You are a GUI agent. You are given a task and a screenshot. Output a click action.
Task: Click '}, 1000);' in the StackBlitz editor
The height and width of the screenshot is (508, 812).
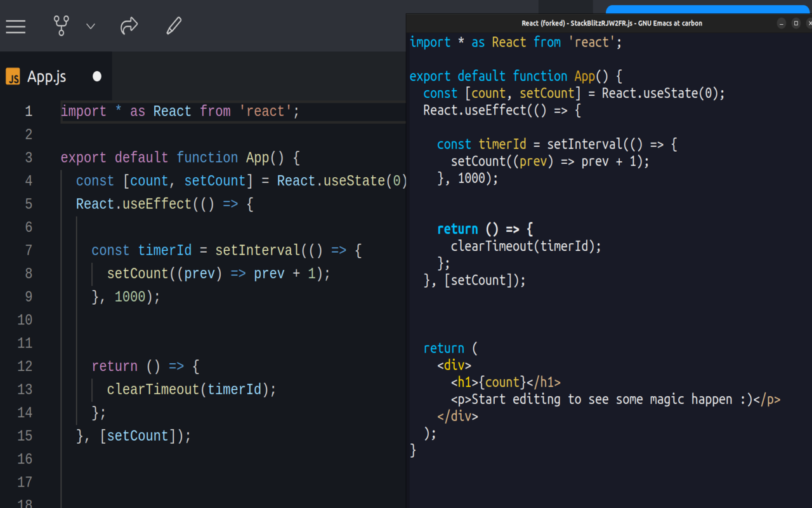[126, 297]
